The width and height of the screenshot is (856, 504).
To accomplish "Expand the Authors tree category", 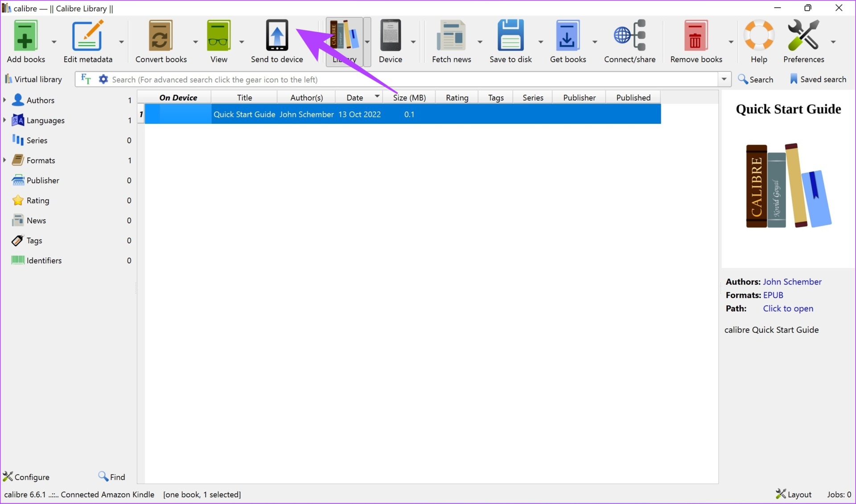I will click(5, 100).
